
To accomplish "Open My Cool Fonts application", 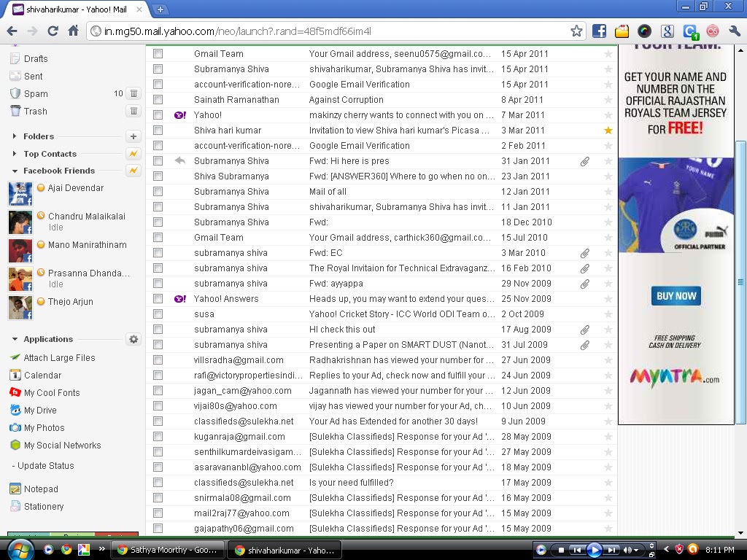I will [x=44, y=393].
